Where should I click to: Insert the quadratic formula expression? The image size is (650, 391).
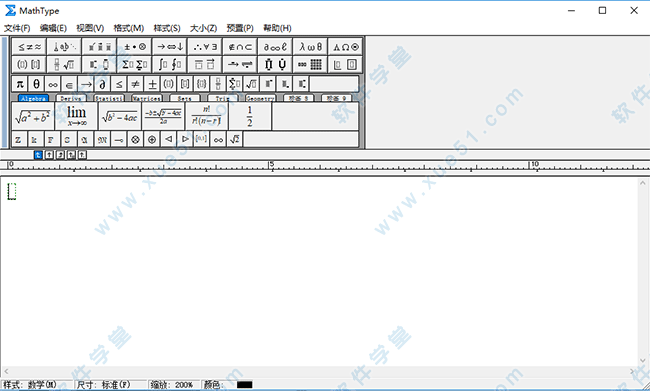pyautogui.click(x=163, y=117)
